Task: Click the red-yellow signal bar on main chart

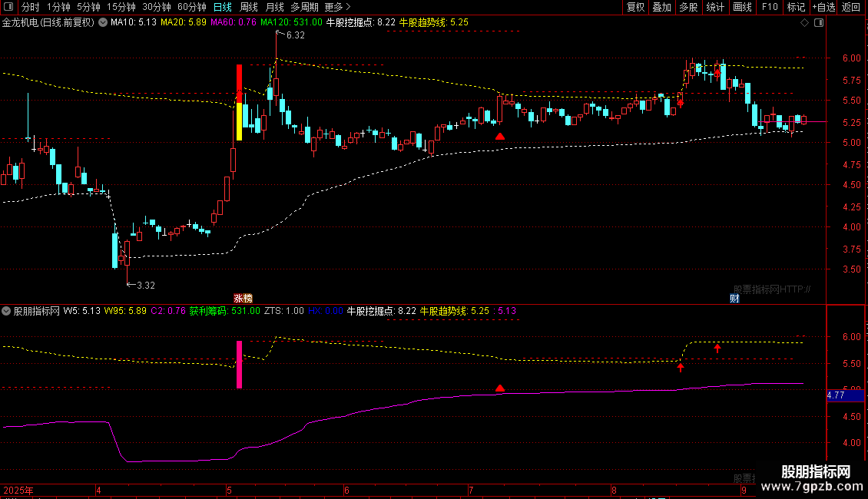Action: tap(239, 102)
